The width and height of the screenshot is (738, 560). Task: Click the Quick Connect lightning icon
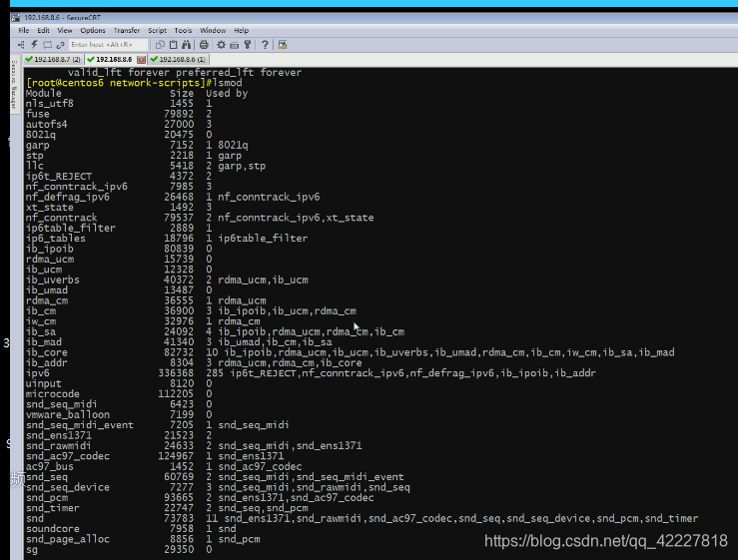[x=34, y=45]
